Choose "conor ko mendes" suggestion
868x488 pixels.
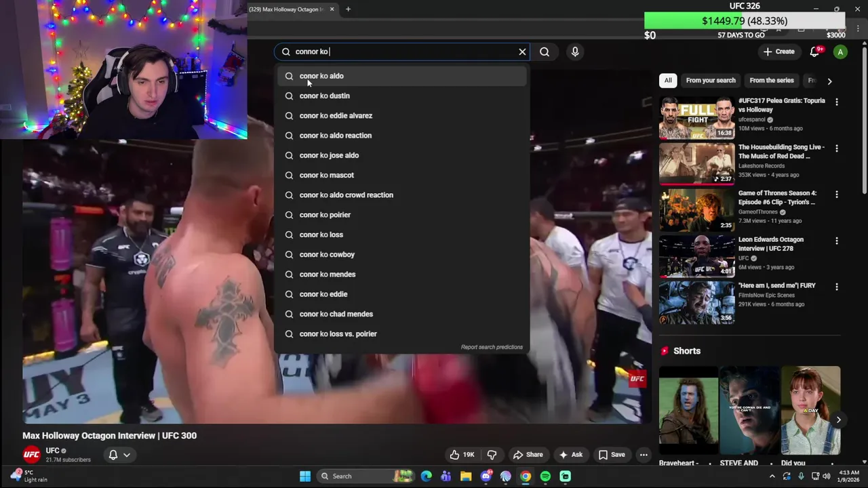[x=401, y=274]
